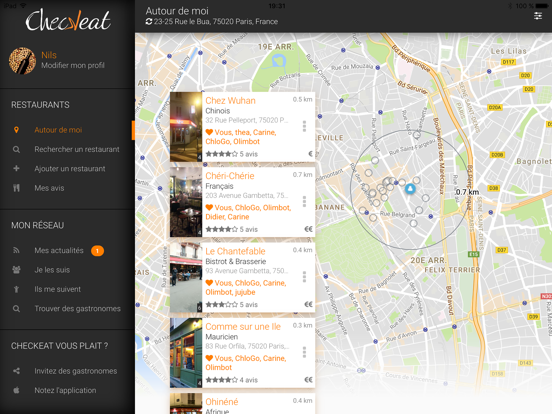Screen dimensions: 552x414
Task: Click the 23-25 Rue le Bua address text
Action: (x=216, y=21)
